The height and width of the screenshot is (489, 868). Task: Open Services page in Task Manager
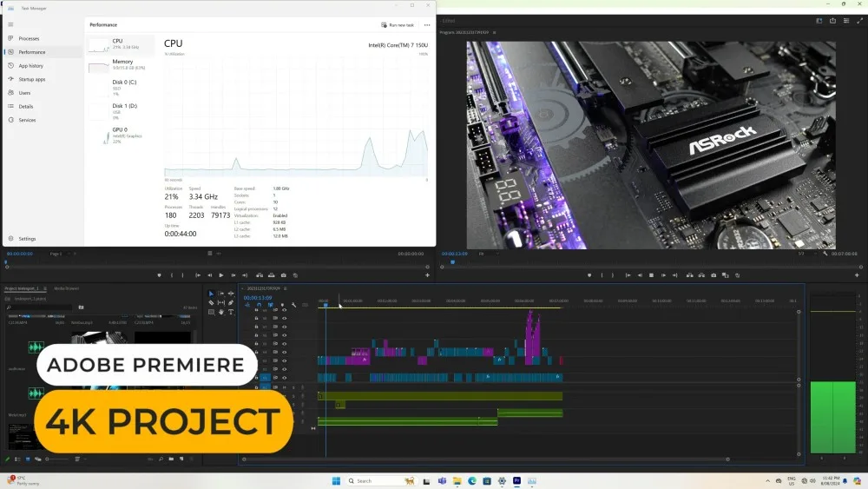[42, 120]
